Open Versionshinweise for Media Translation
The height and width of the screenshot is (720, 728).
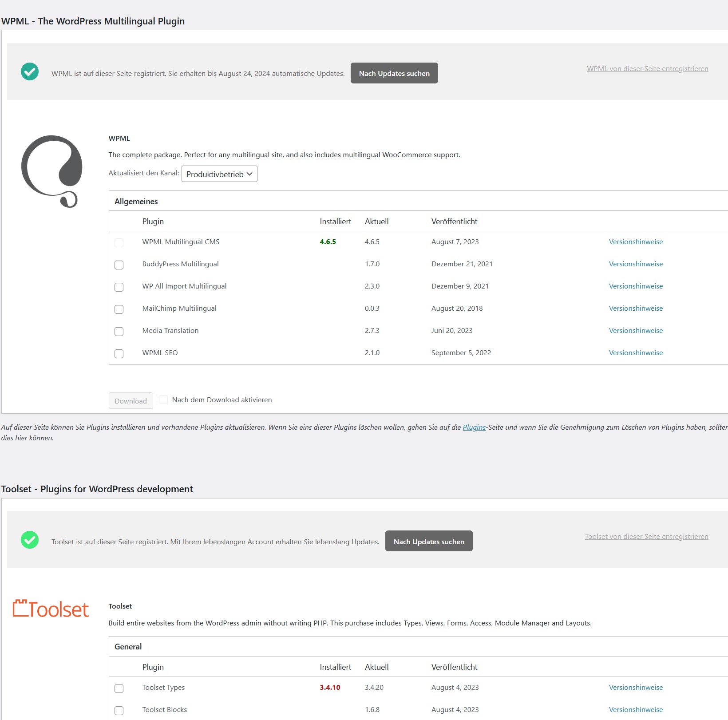click(x=636, y=331)
